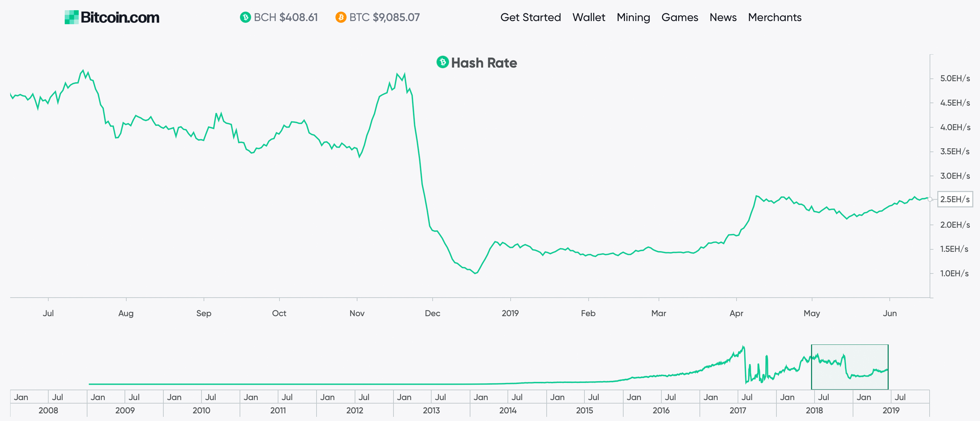Click the Hash Rate chart title
This screenshot has height=421, width=980.
(484, 63)
